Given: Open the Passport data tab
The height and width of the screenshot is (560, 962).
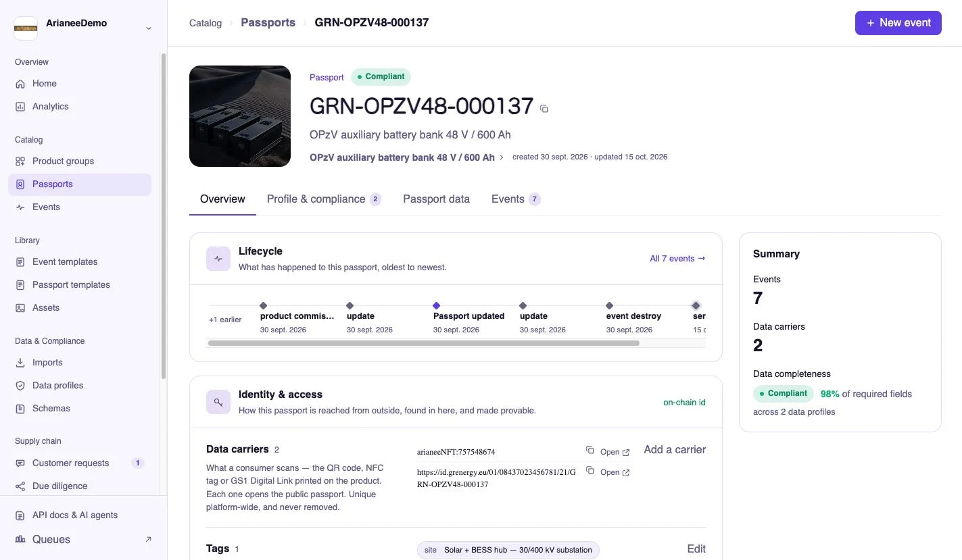Looking at the screenshot, I should point(436,199).
